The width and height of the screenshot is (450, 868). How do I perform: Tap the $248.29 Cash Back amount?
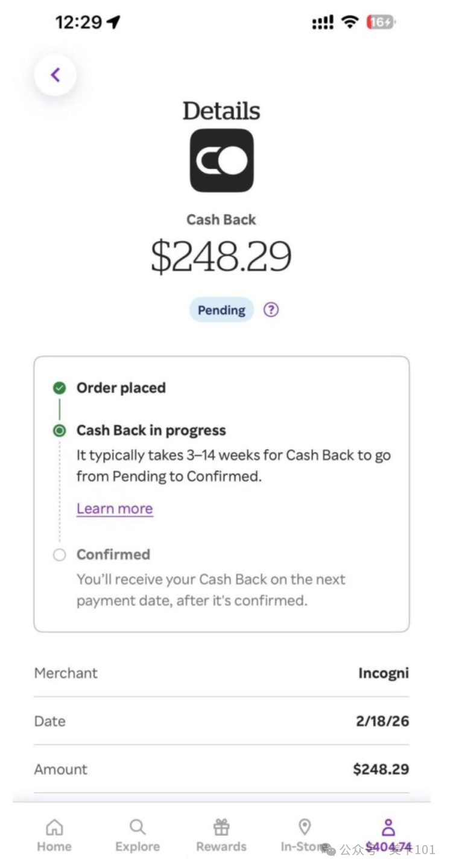(x=221, y=256)
